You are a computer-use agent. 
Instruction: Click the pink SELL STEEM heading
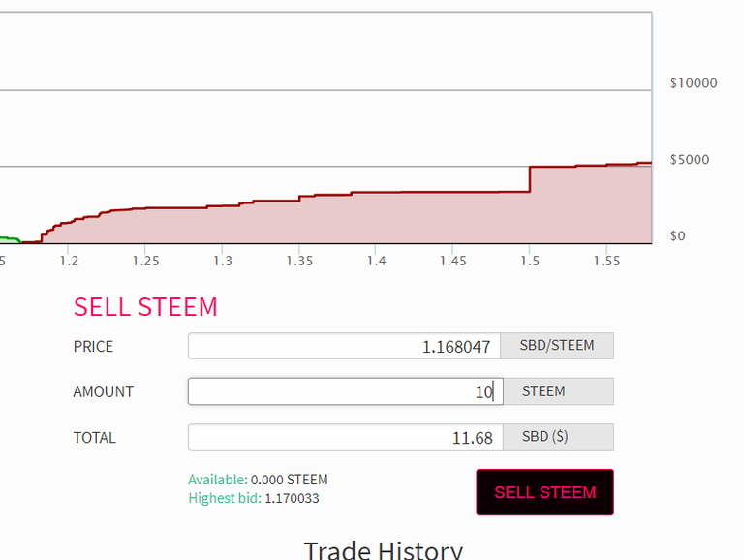click(145, 307)
